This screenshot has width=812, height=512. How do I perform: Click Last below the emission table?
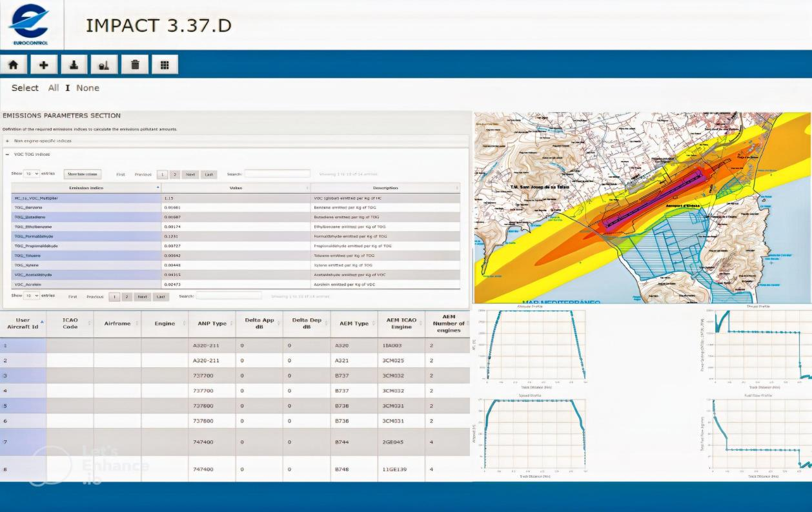161,297
